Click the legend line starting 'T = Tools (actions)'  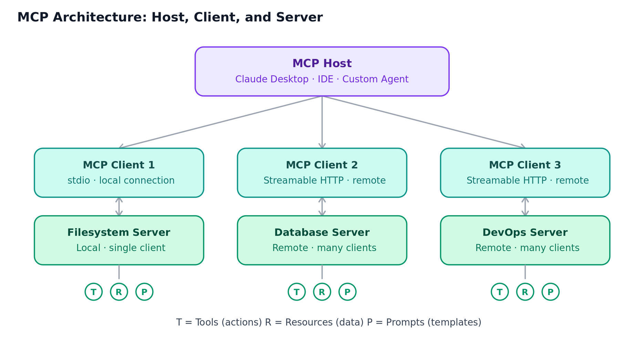[x=329, y=322]
